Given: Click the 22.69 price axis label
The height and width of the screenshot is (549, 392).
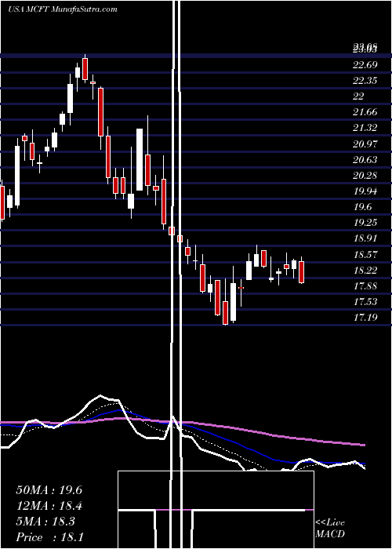Looking at the screenshot, I should [365, 65].
